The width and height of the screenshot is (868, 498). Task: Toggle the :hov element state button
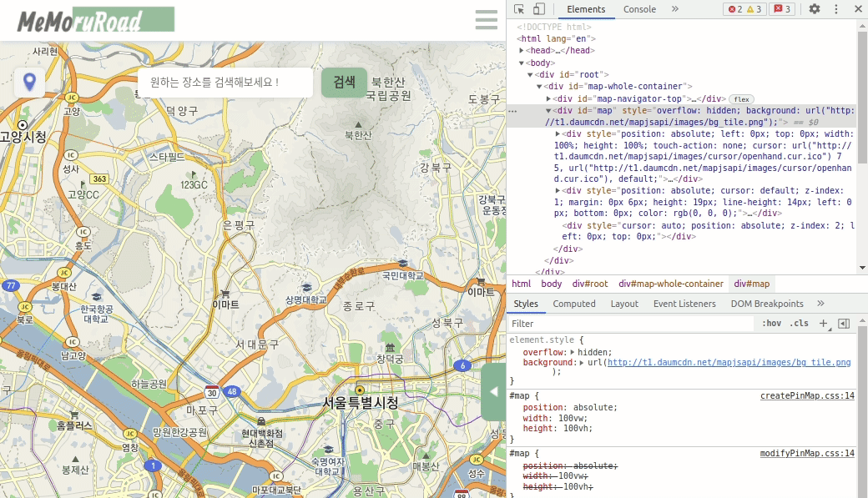[x=771, y=323]
